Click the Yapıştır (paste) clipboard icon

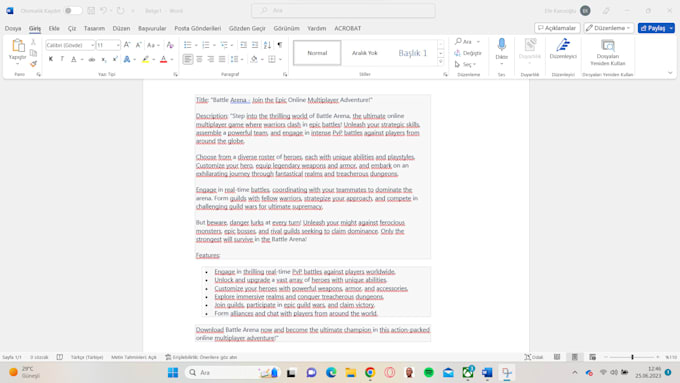18,46
